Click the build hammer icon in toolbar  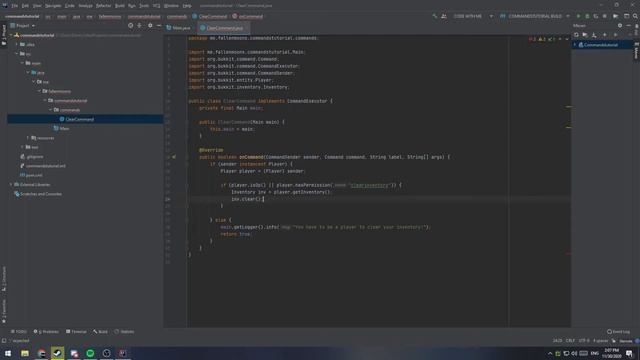435,16
